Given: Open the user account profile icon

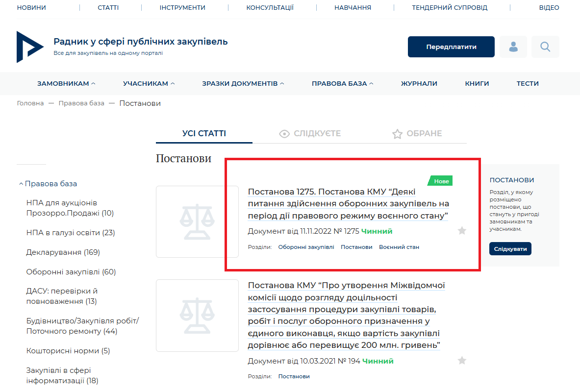Looking at the screenshot, I should click(x=513, y=47).
